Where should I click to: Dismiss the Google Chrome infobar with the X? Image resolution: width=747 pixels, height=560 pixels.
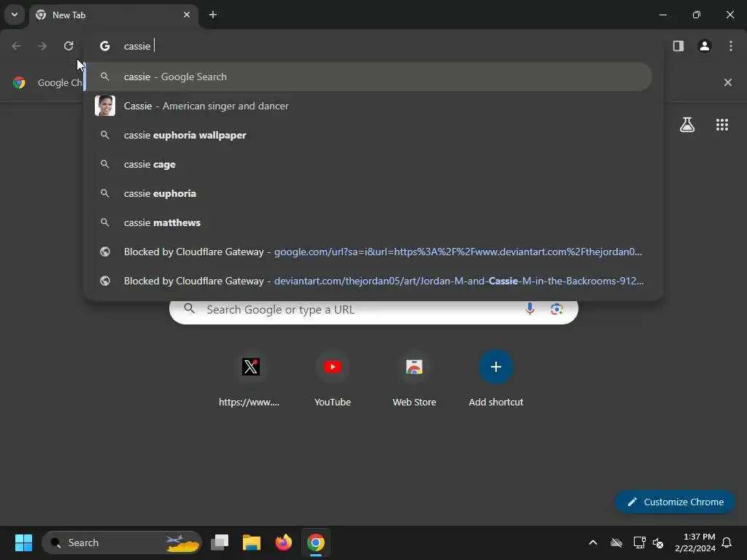pos(727,82)
